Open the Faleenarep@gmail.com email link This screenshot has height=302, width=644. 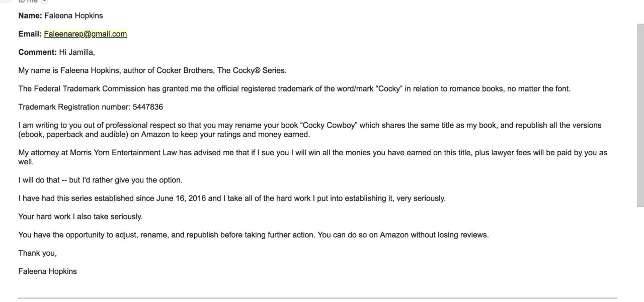point(86,34)
